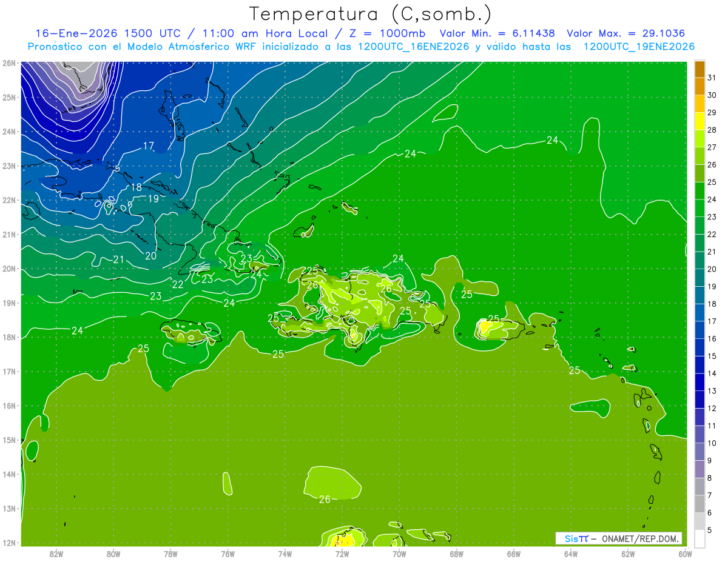Click the "Temperatura (C,somb.)" chart title
The height and width of the screenshot is (562, 728).
point(371,14)
